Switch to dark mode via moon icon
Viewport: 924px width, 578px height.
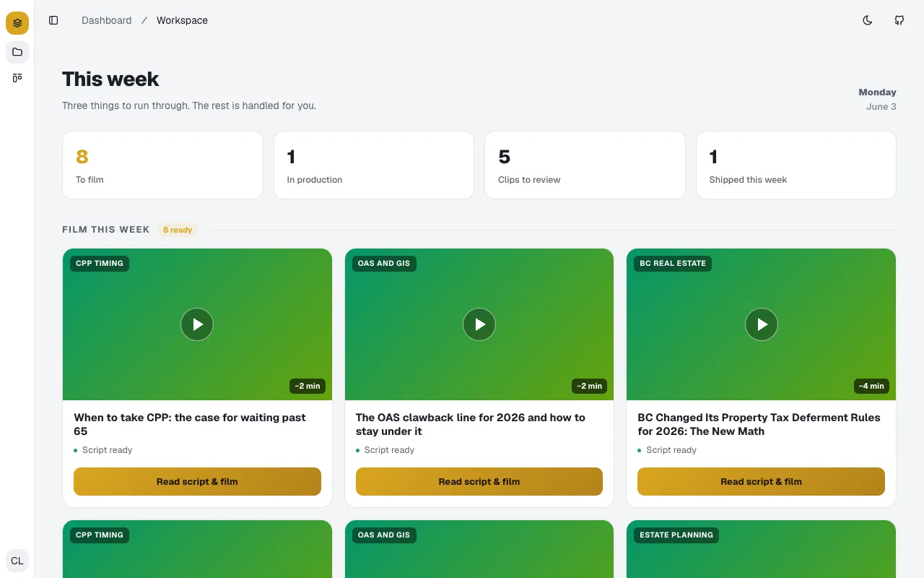coord(868,20)
